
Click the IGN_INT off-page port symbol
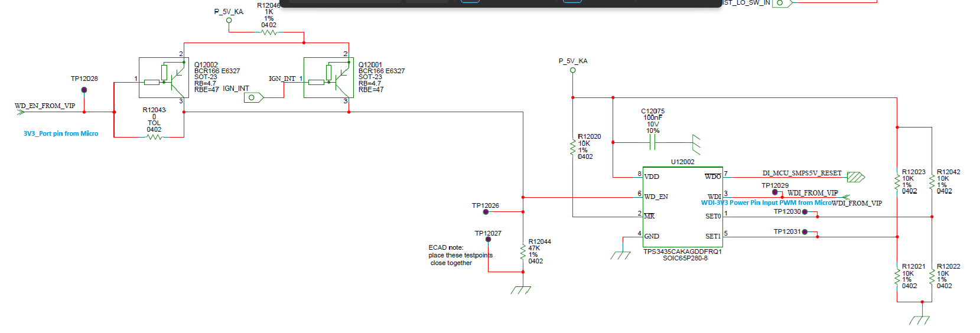point(254,97)
